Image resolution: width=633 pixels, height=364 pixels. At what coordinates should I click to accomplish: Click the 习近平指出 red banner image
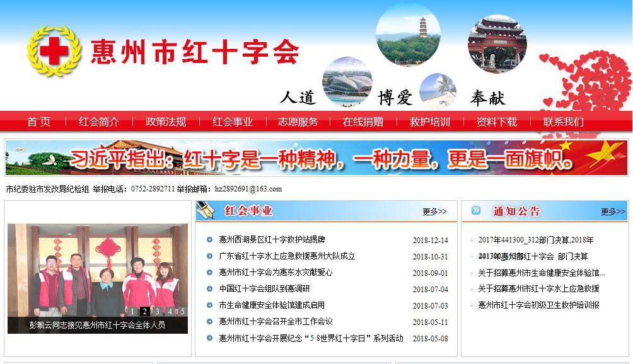pyautogui.click(x=316, y=158)
